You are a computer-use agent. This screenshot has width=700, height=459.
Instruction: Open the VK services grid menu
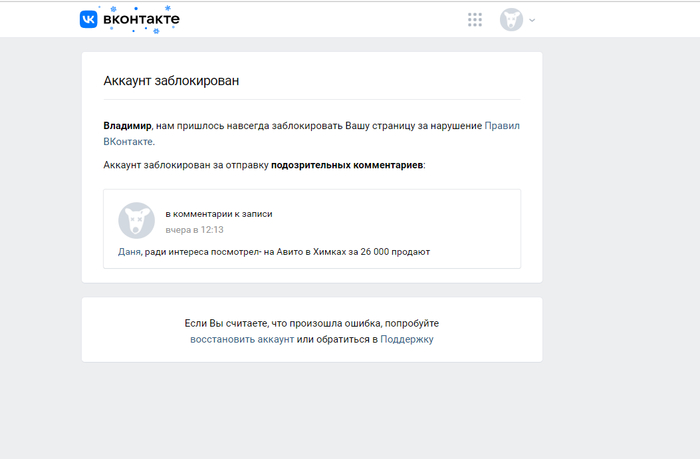click(x=475, y=20)
